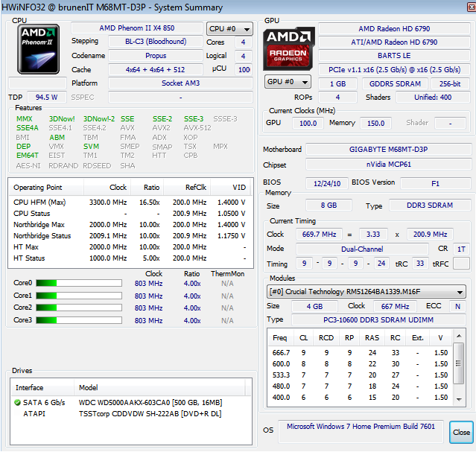
Task: Click the CPU HFM (Max) operating point row
Action: 130,203
